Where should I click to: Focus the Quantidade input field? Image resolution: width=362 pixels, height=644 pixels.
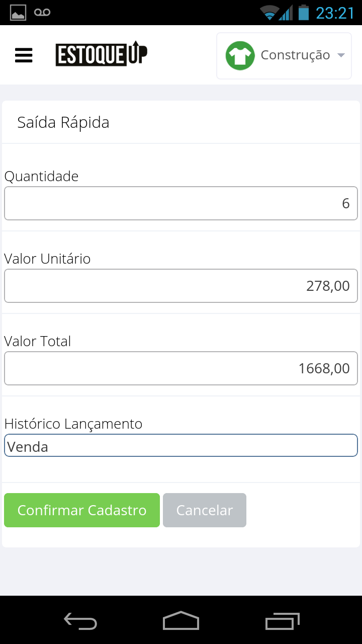click(181, 203)
